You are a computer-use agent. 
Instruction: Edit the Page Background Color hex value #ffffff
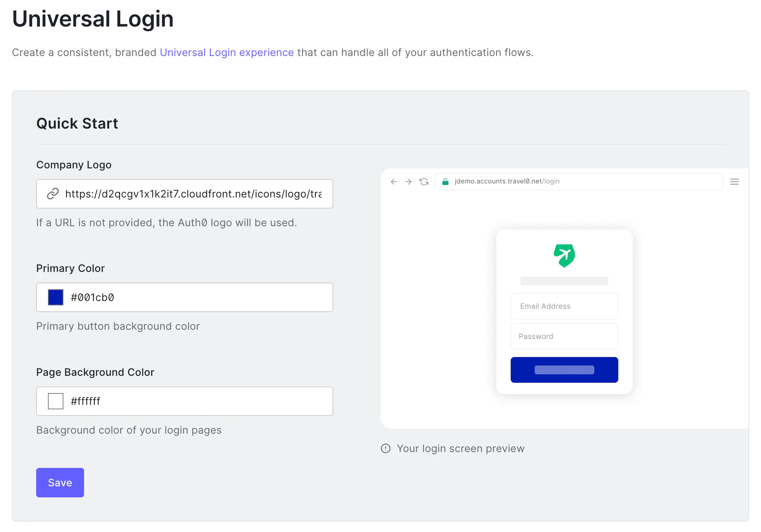pos(86,401)
